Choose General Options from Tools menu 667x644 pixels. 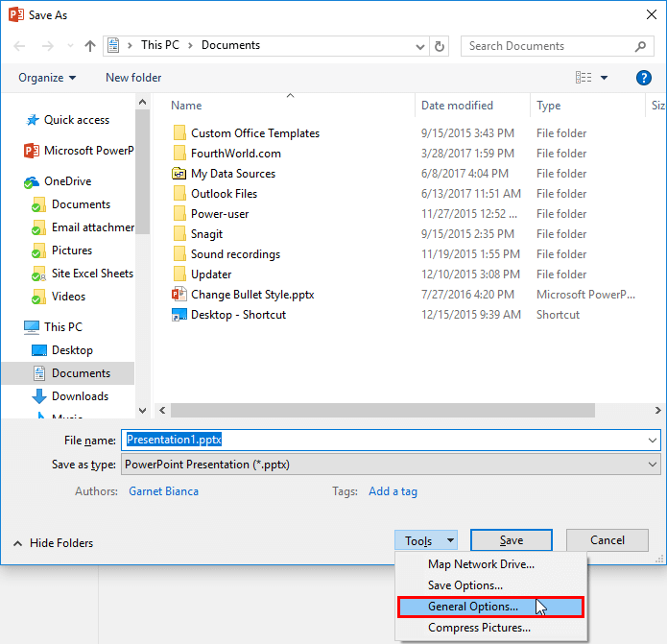(472, 607)
